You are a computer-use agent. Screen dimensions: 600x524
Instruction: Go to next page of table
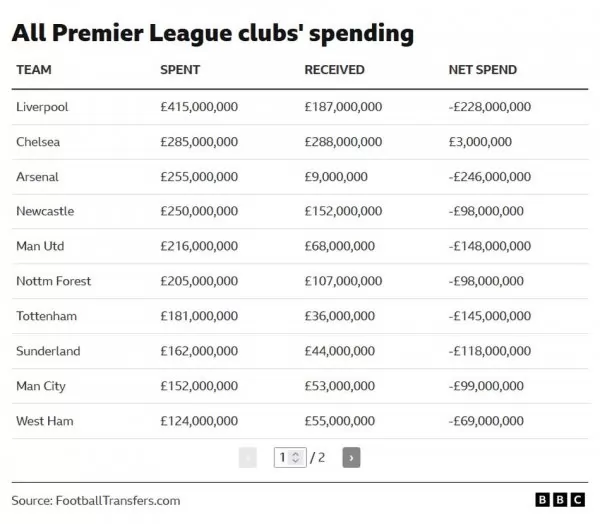(351, 457)
